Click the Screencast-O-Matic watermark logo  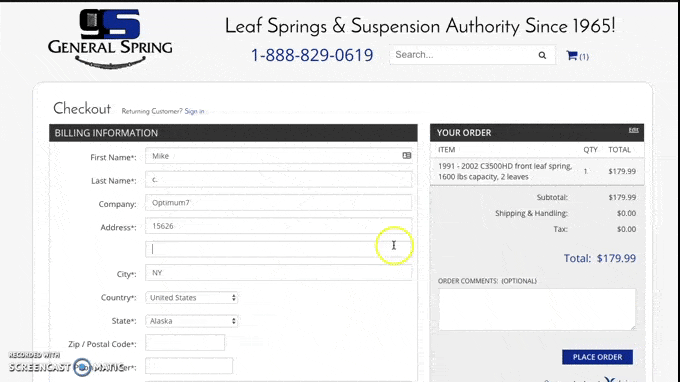(x=66, y=364)
